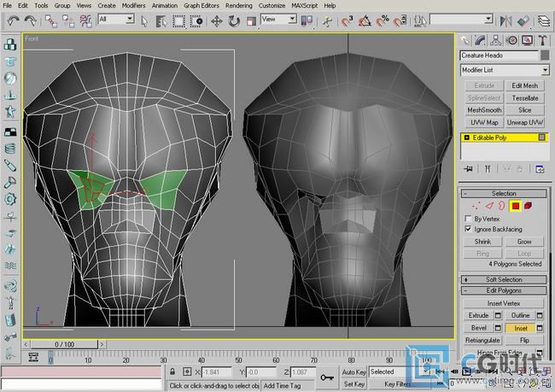Click the Redo arrow in the main toolbar
The height and width of the screenshot is (392, 555).
pos(31,20)
